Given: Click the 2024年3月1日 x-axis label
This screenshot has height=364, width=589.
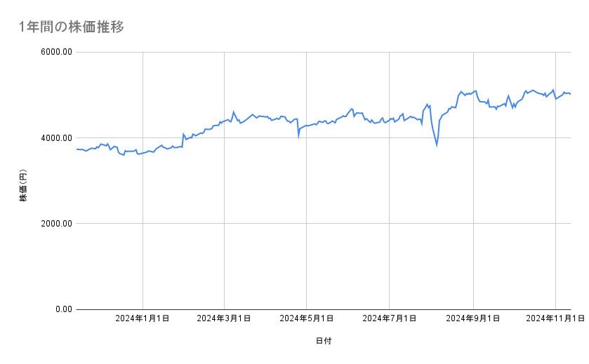Looking at the screenshot, I should tap(225, 319).
